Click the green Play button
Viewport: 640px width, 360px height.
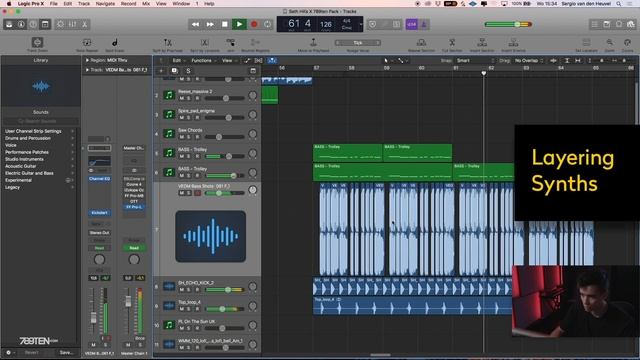click(x=239, y=24)
